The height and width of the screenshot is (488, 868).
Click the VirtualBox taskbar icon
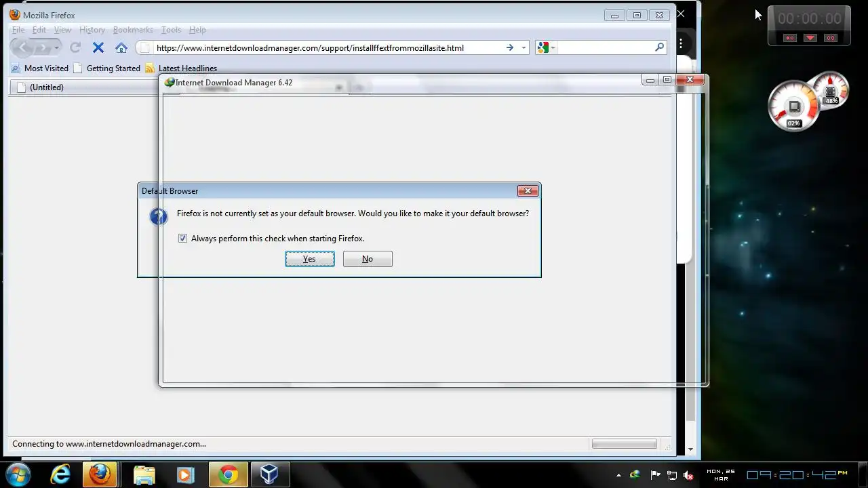click(x=269, y=474)
